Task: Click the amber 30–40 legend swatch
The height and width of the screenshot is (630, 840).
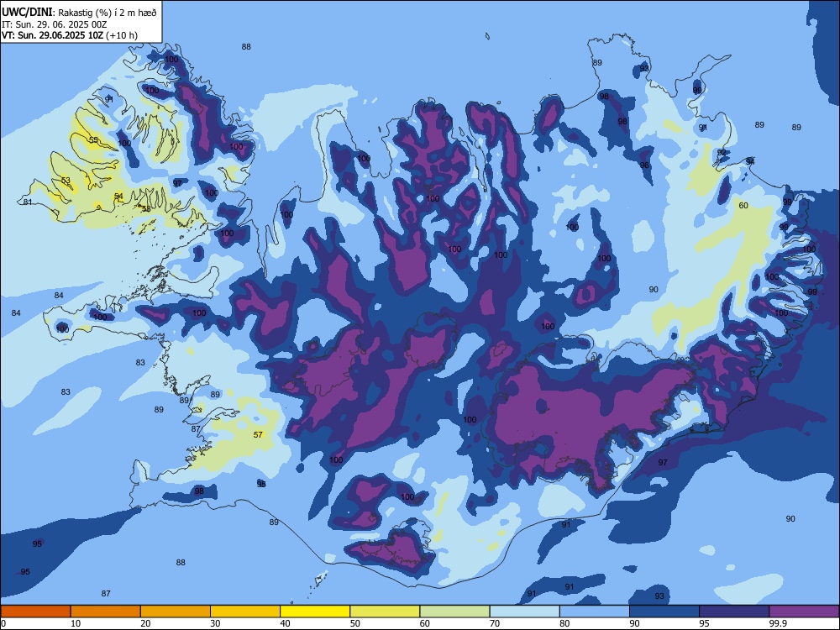Action: pos(245,612)
